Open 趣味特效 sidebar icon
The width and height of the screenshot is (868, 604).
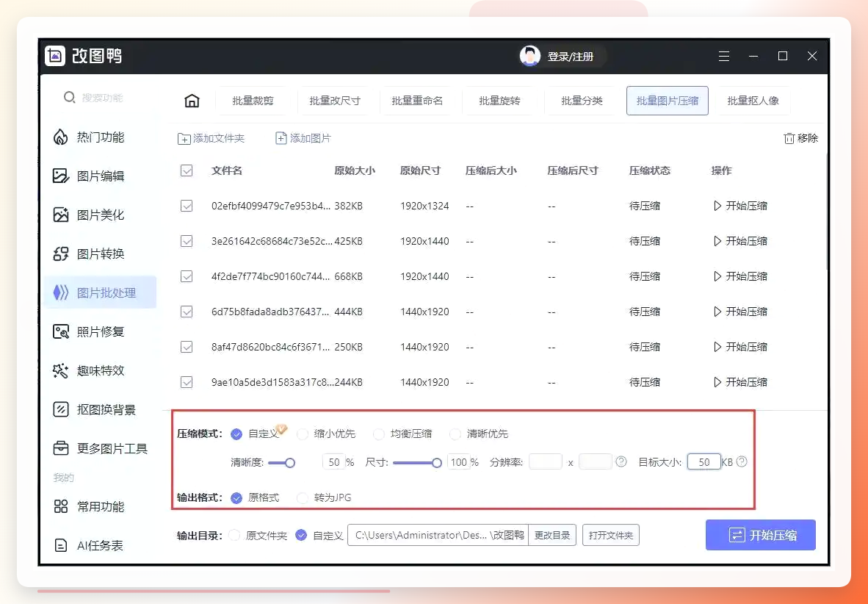pos(60,370)
